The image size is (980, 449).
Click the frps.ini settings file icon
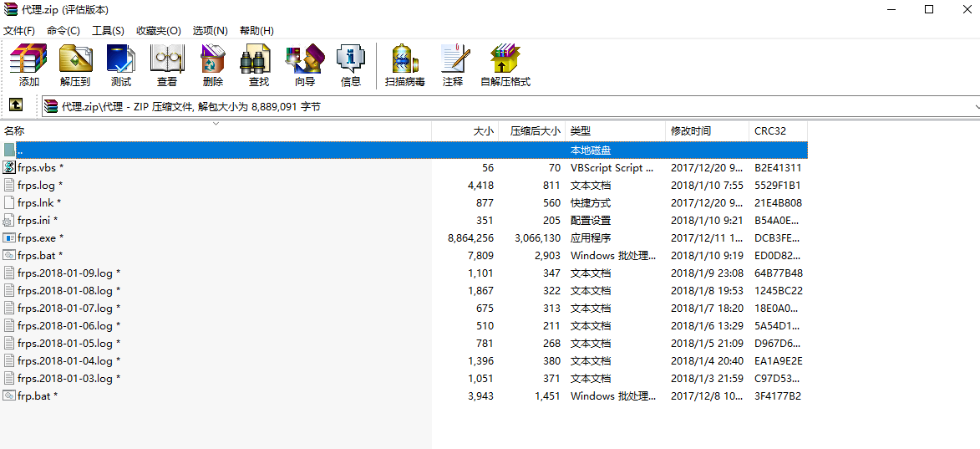click(8, 220)
